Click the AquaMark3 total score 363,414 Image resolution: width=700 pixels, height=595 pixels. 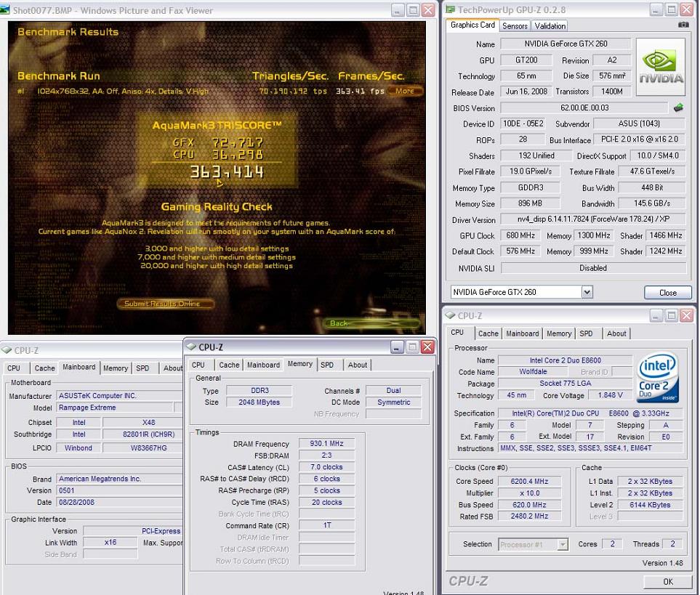pyautogui.click(x=228, y=172)
